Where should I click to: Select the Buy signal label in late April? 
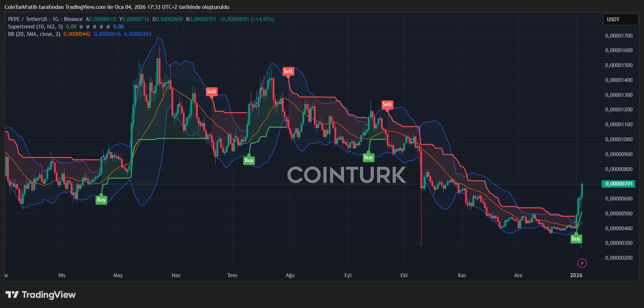(x=101, y=200)
